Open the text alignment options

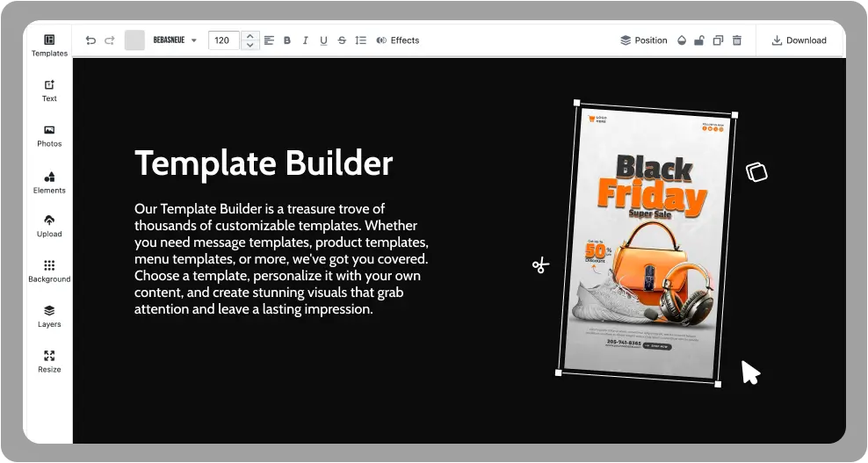[269, 40]
